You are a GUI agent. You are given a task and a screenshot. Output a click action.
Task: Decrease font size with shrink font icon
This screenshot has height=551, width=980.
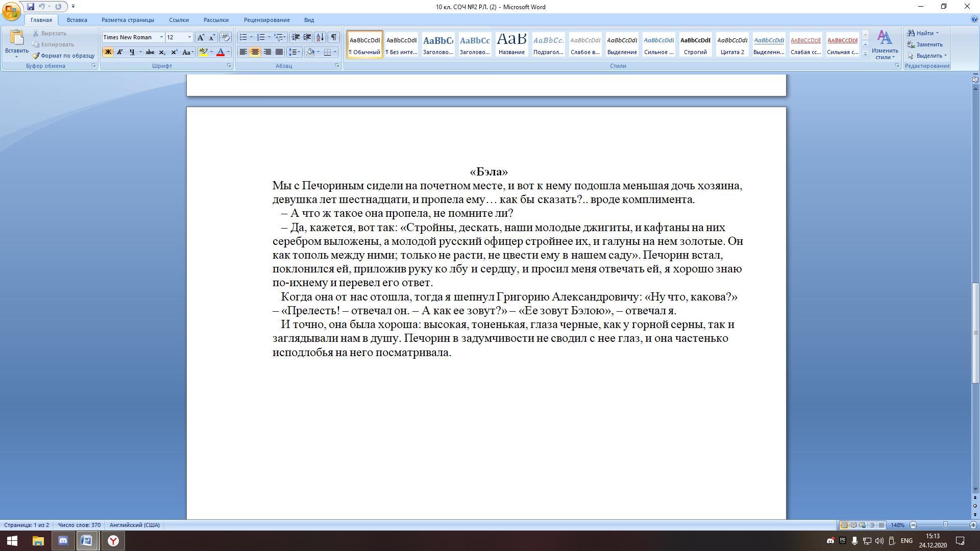pyautogui.click(x=212, y=37)
